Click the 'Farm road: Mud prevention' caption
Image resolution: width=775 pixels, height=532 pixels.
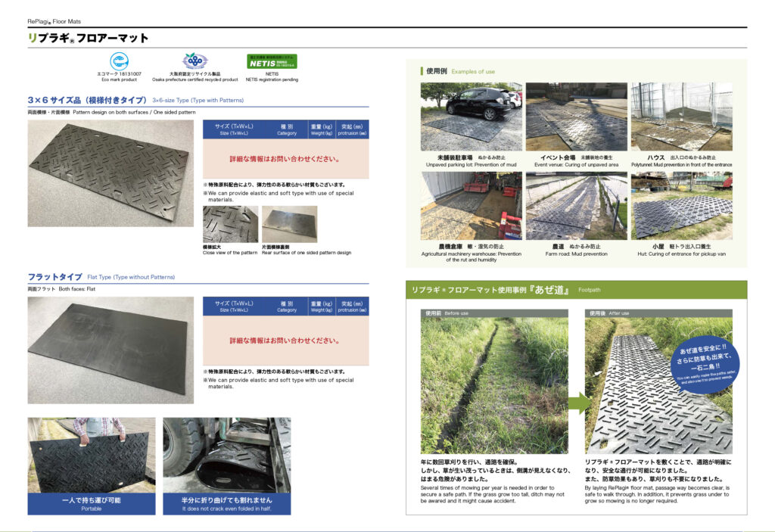point(576,254)
